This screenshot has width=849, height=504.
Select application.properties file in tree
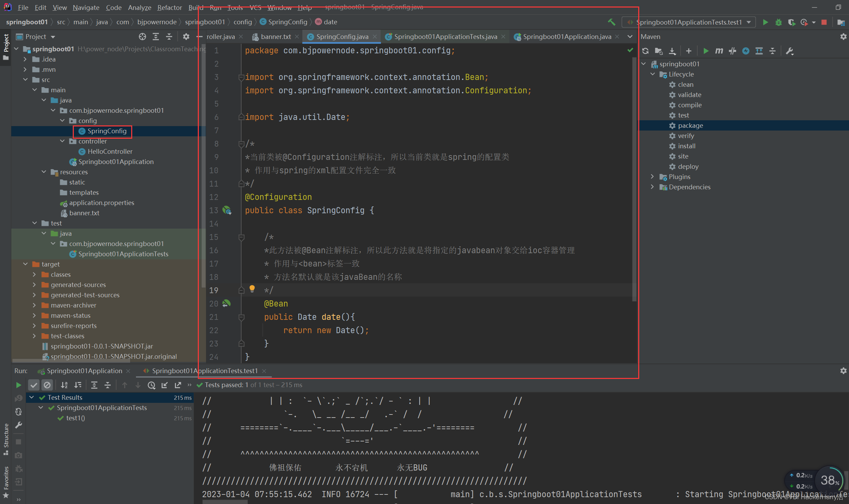tap(101, 203)
